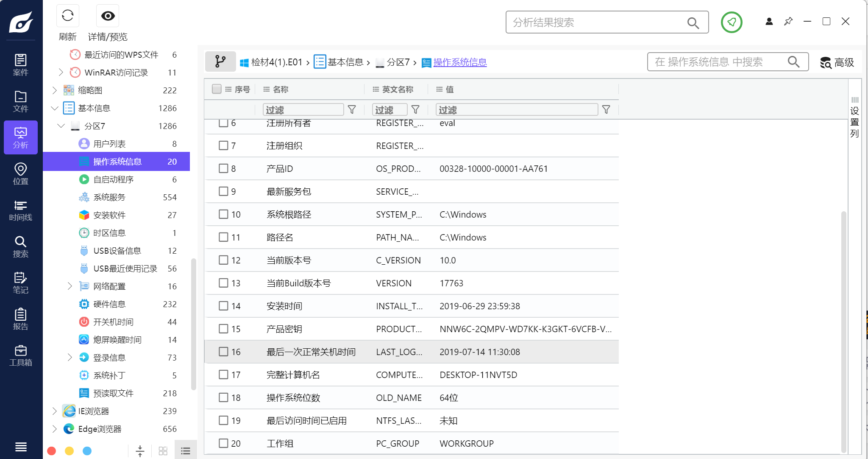Select USB设备信息 in the tree
Screen dimensions: 868x459
tap(117, 251)
